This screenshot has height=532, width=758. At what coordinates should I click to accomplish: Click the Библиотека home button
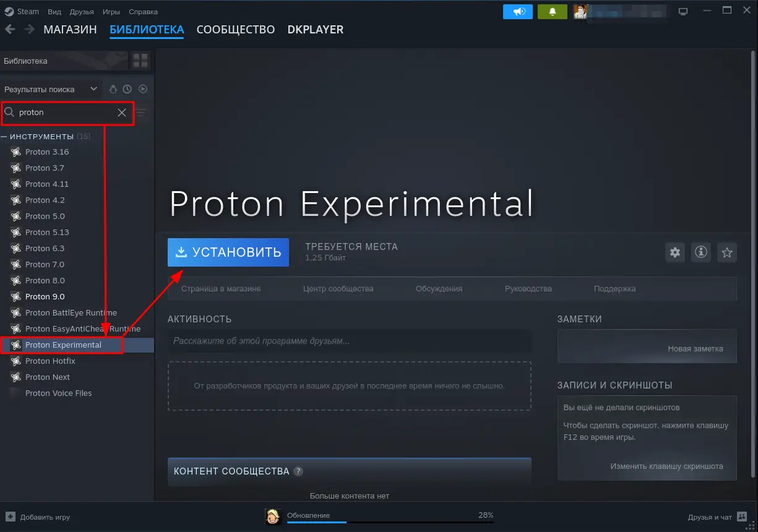coord(64,61)
